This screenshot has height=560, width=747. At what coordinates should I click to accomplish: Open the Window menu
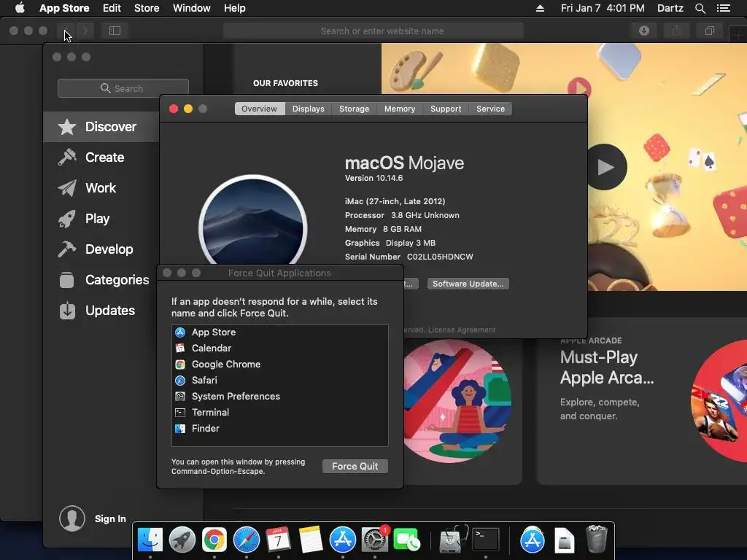click(192, 8)
